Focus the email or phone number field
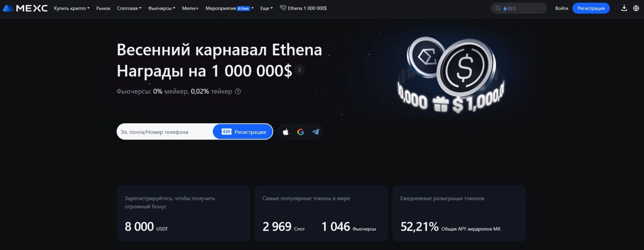The width and height of the screenshot is (644, 250). tap(165, 132)
